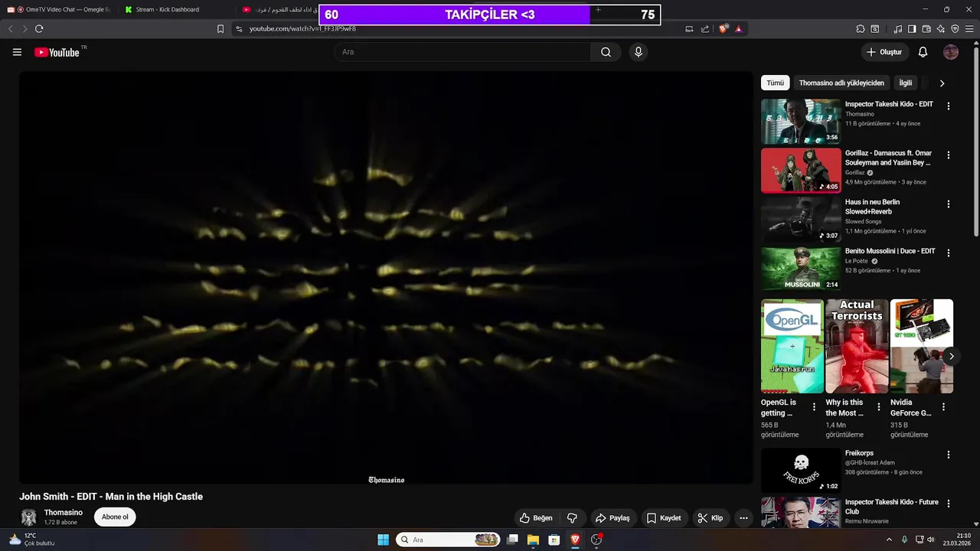
Task: Open the YouTube hamburger guide menu
Action: tap(17, 52)
